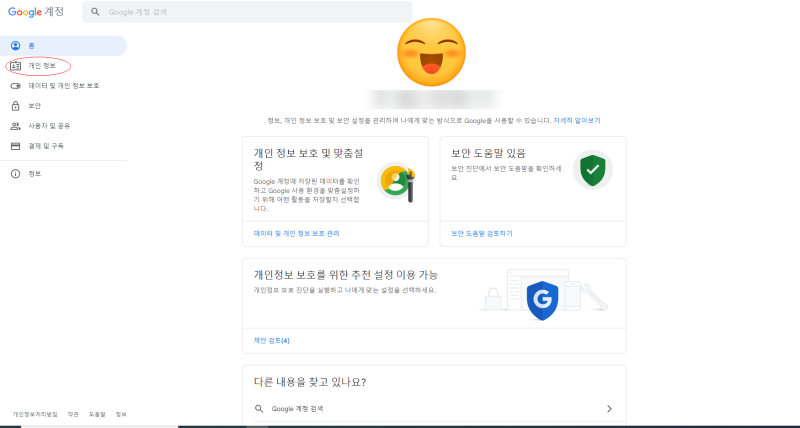The width and height of the screenshot is (800, 428).
Task: Click the magnifier icon in the bottom search row
Action: click(259, 409)
